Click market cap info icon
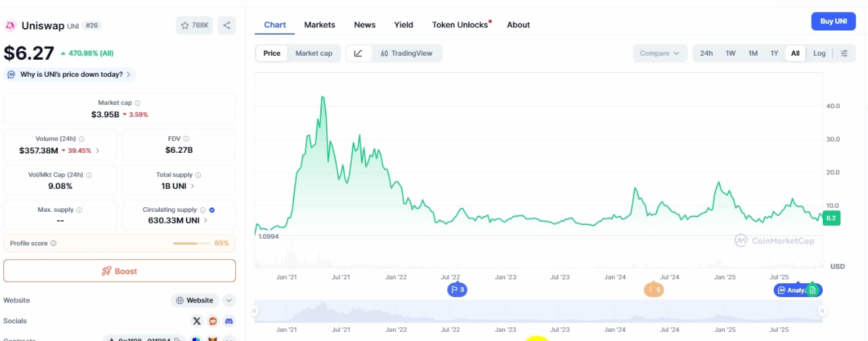The width and height of the screenshot is (868, 341). point(138,103)
